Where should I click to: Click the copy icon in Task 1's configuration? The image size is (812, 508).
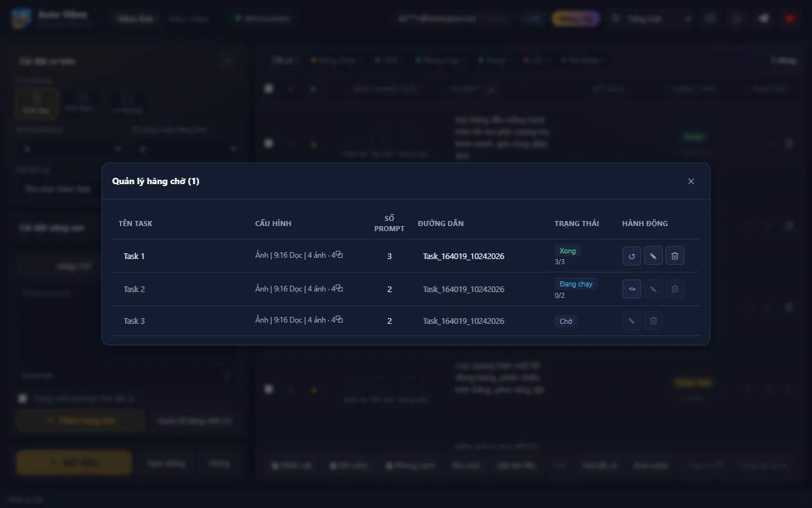click(339, 255)
